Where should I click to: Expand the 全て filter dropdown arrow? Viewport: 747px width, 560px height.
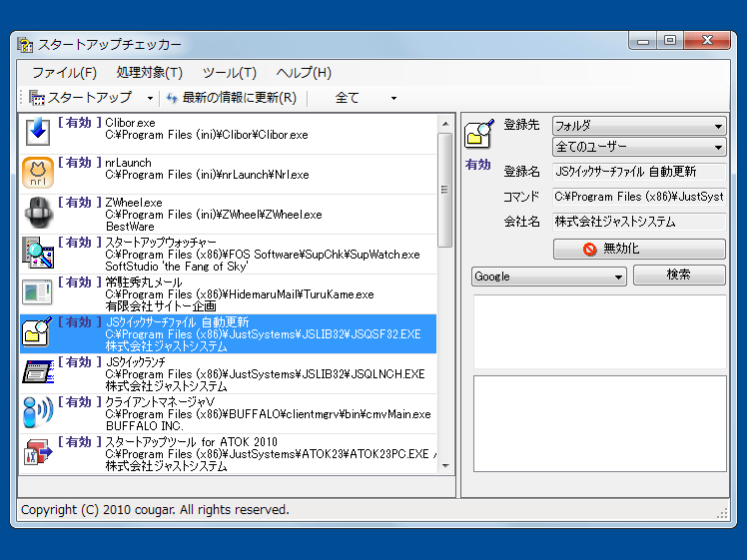point(393,98)
